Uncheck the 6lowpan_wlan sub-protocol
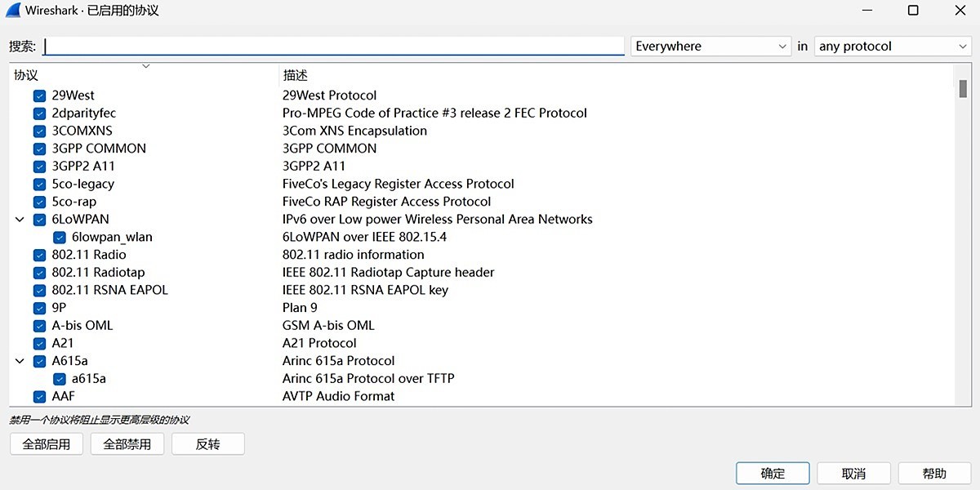This screenshot has height=490, width=980. coord(59,237)
